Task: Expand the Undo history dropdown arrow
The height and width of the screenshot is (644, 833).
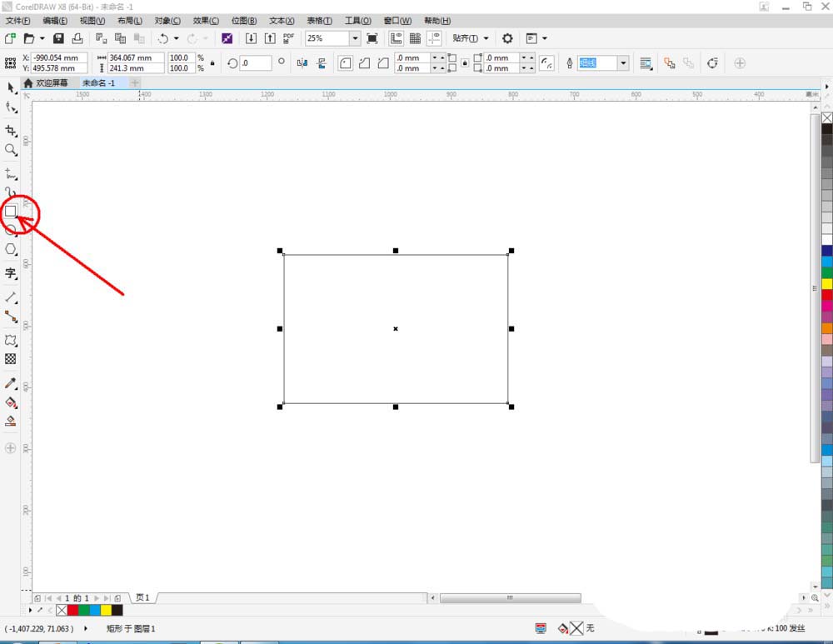Action: 177,38
